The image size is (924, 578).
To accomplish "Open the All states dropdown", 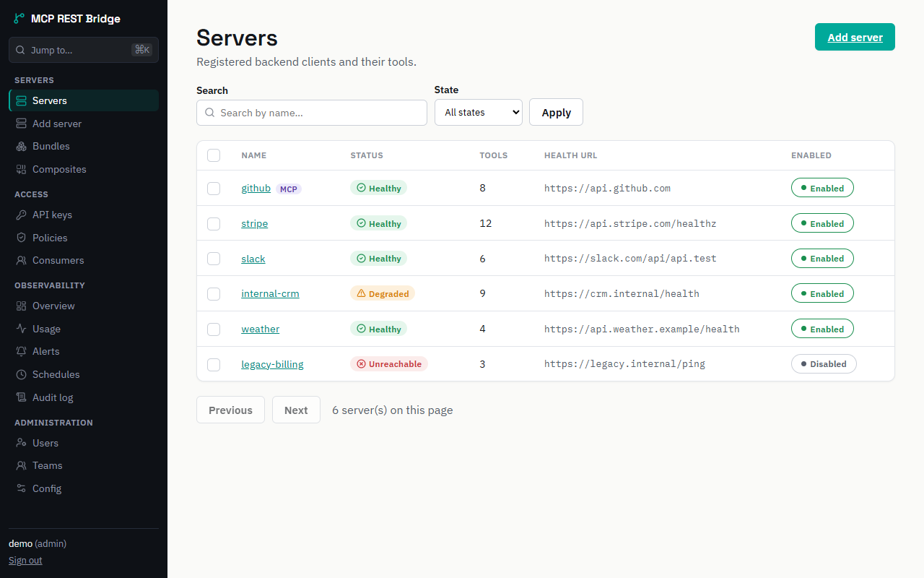I will [479, 112].
